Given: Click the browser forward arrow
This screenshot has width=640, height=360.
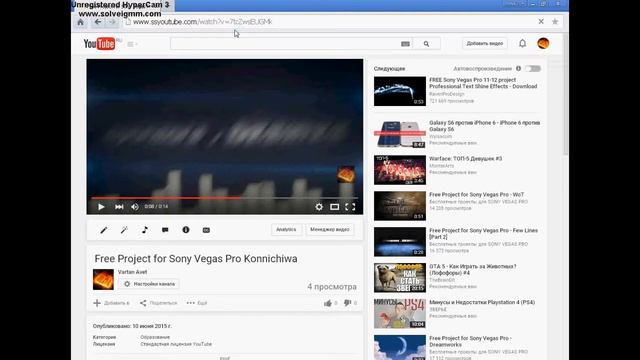Looking at the screenshot, I should pyautogui.click(x=113, y=22).
